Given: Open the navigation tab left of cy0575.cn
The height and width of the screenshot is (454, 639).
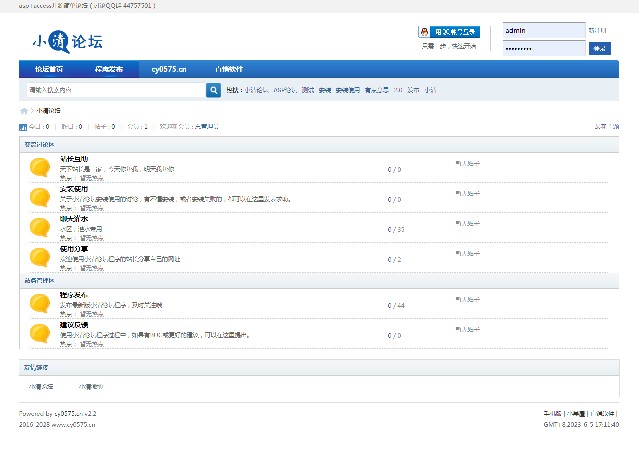Looking at the screenshot, I should click(109, 69).
